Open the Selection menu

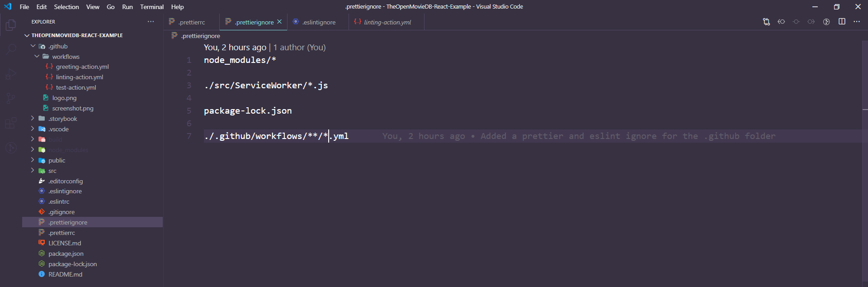pos(66,7)
